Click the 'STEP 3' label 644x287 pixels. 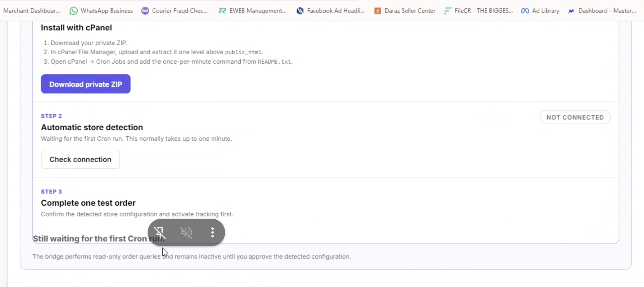pyautogui.click(x=51, y=192)
